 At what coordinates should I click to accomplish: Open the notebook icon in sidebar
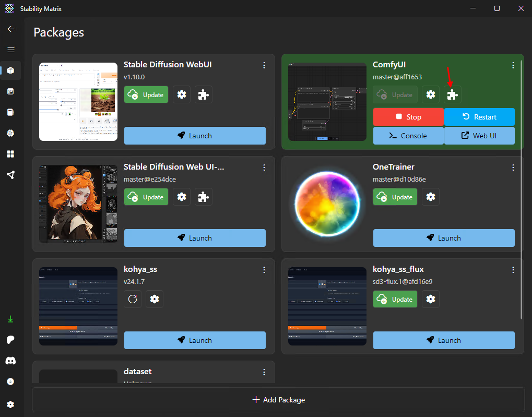[10, 112]
